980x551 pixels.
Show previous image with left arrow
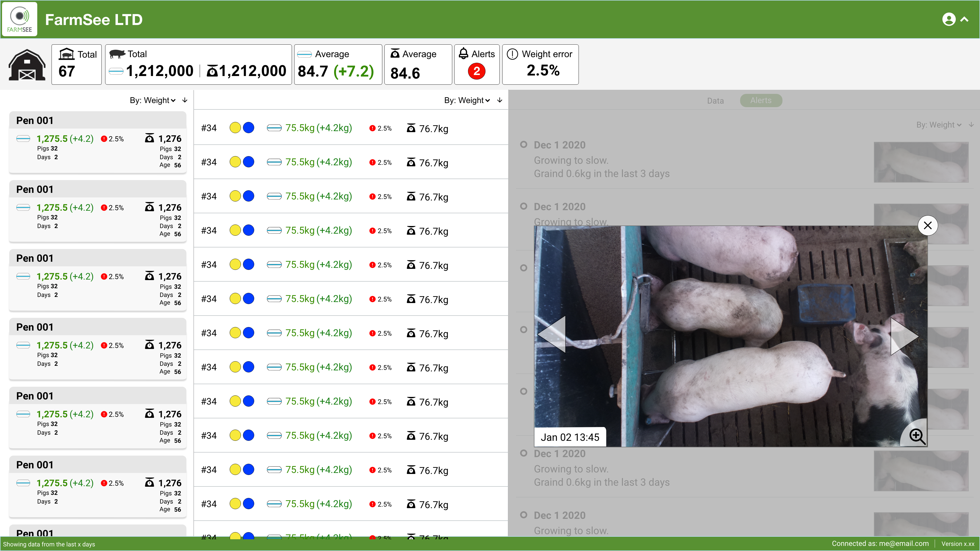pos(551,334)
